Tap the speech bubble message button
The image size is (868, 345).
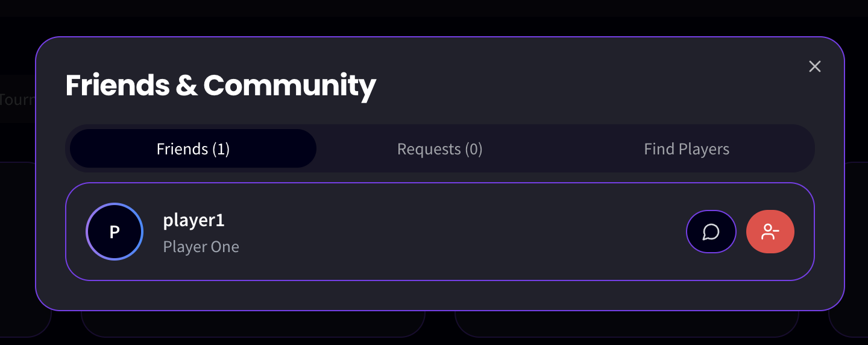coord(711,232)
